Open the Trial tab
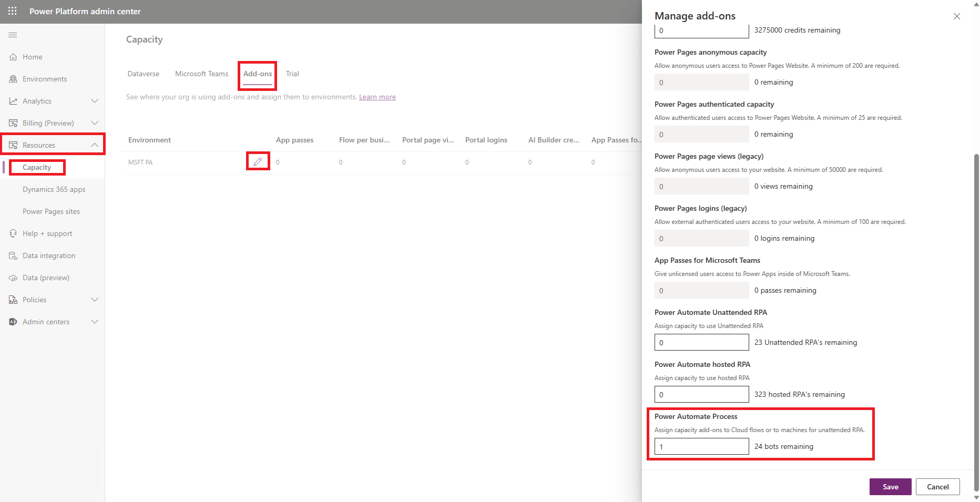This screenshot has width=980, height=502. [x=292, y=74]
